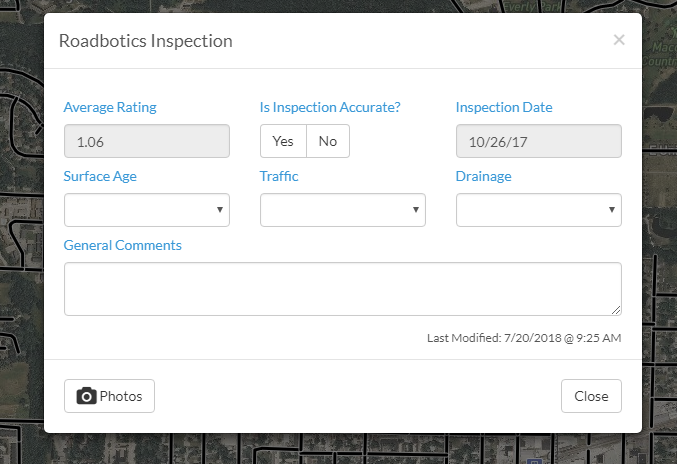677x464 pixels.
Task: Expand the Drainage dropdown
Action: pos(539,210)
